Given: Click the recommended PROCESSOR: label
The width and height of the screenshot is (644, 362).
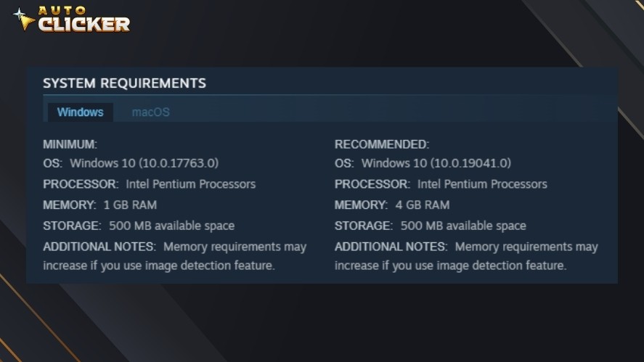Looking at the screenshot, I should click(372, 184).
